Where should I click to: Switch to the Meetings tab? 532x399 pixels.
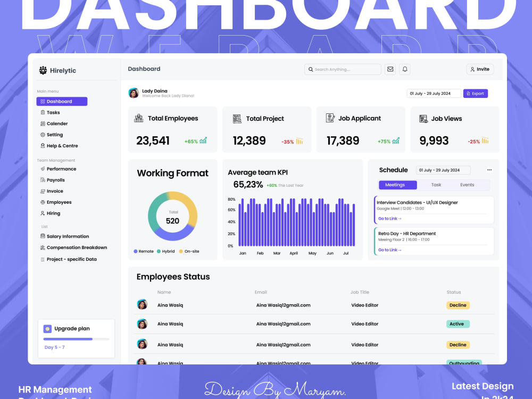(x=397, y=185)
